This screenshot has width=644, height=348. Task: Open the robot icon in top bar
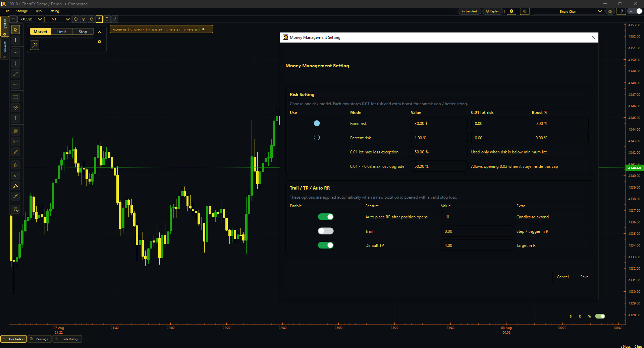coord(610,11)
